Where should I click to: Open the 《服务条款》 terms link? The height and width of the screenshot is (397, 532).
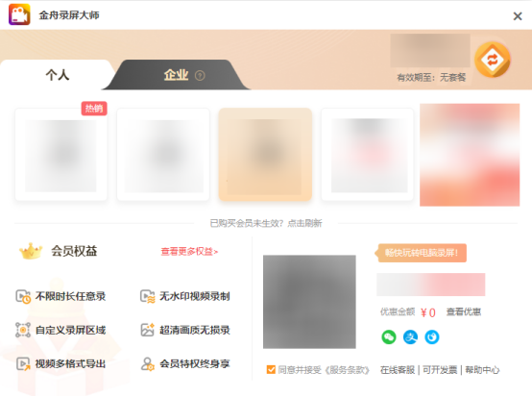pyautogui.click(x=346, y=370)
